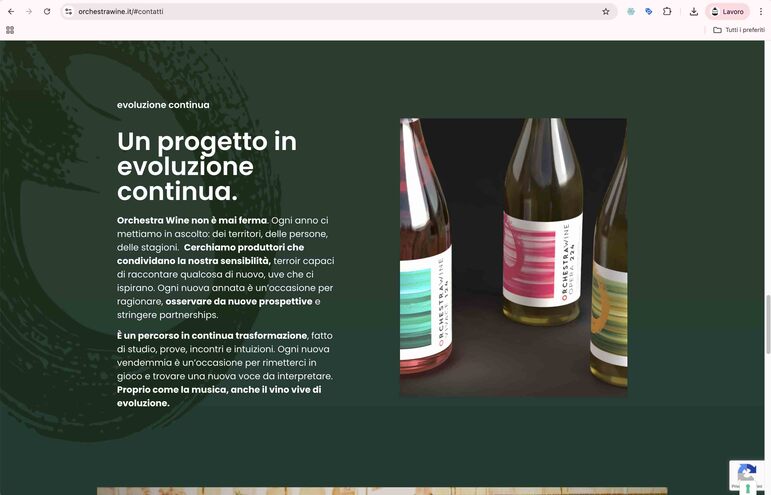
Task: Open site information icon in address bar
Action: pyautogui.click(x=68, y=11)
